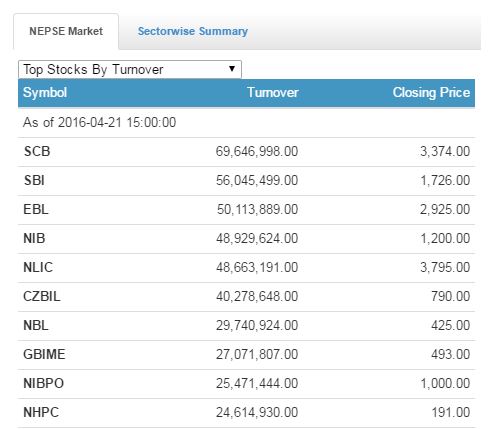Click the NIBPO symbol
This screenshot has height=429, width=491.
coord(44,383)
